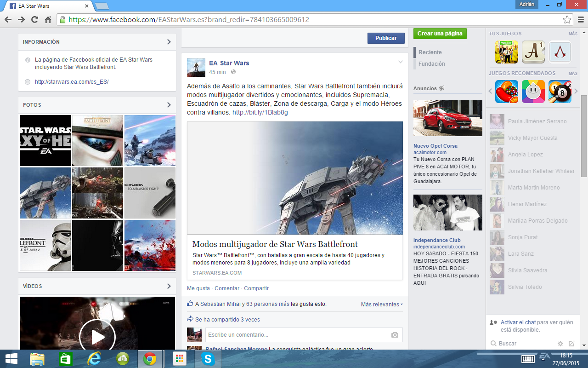
Task: Click Se ha compartido 3 veces
Action: pos(227,320)
